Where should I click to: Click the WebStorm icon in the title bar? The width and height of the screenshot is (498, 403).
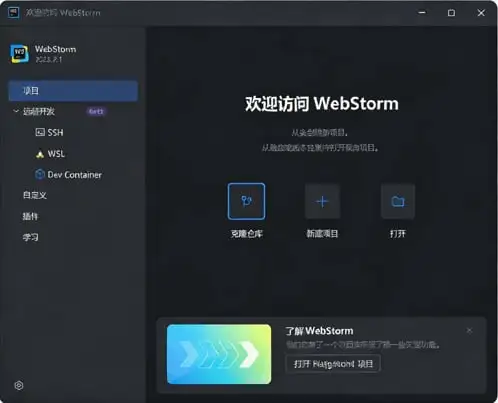14,13
